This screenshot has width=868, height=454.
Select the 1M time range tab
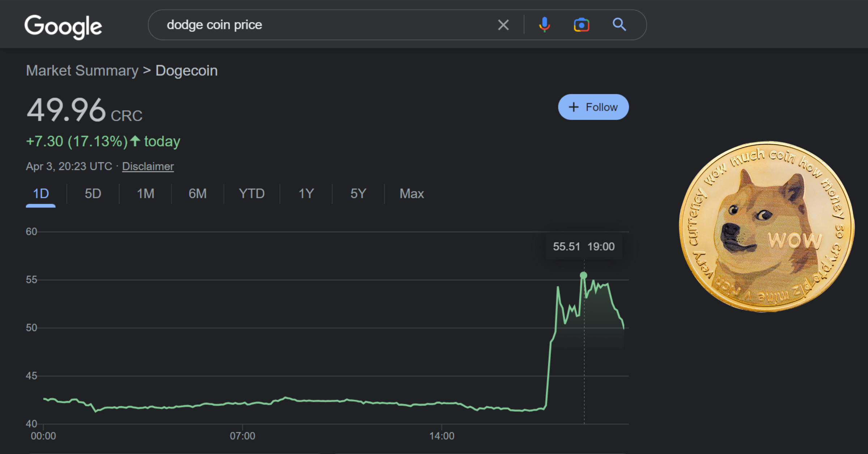(145, 194)
